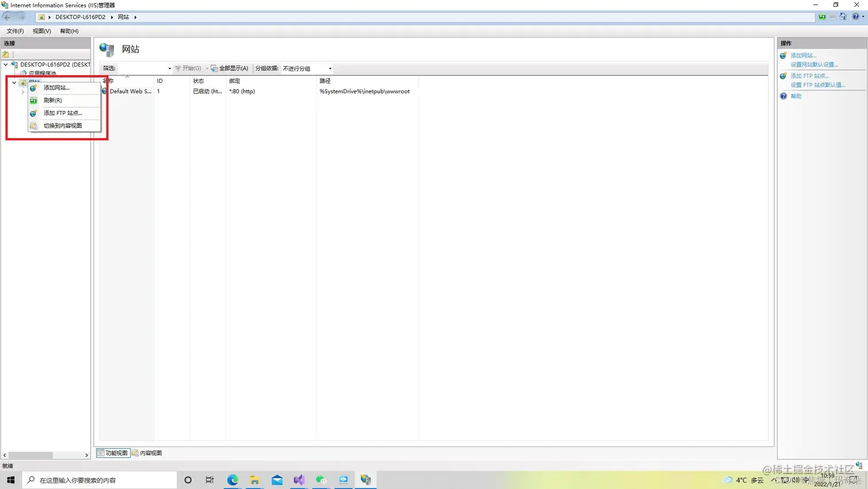The image size is (868, 489).
Task: Click the question mark icon beside 帮助 in 操作 pane
Action: click(784, 97)
